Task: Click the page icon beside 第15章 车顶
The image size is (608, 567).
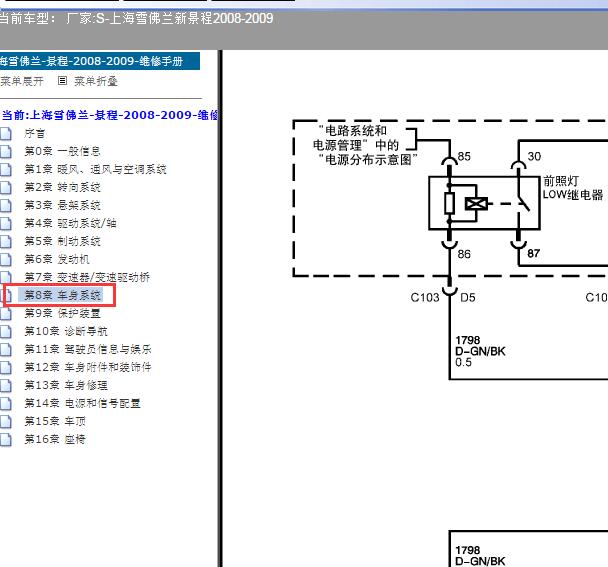Action: click(5, 421)
